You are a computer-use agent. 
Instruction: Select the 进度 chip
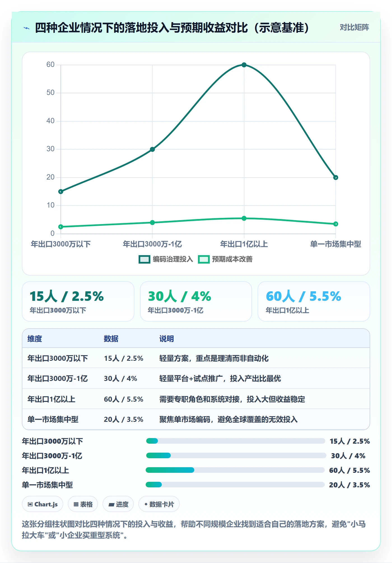click(x=118, y=504)
